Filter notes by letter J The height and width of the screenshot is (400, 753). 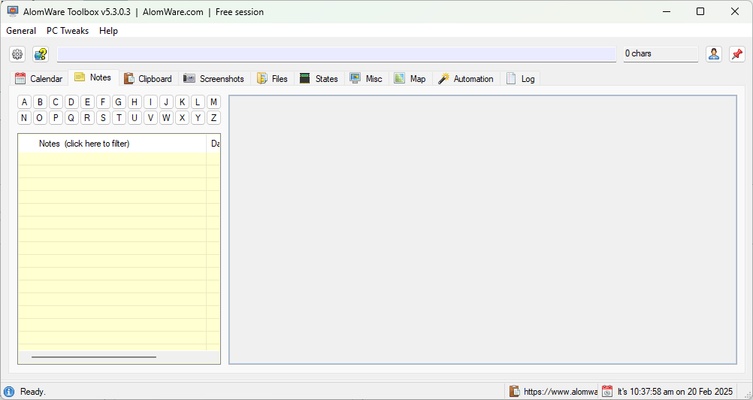point(166,102)
